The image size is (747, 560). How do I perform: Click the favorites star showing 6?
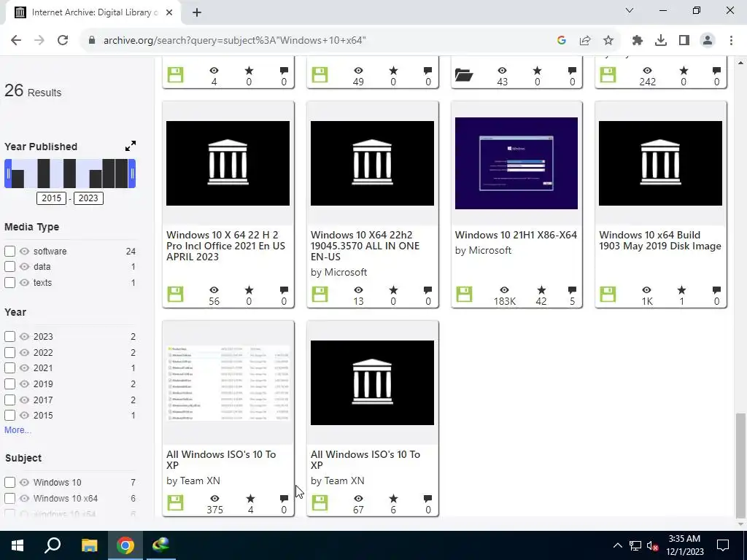393,498
